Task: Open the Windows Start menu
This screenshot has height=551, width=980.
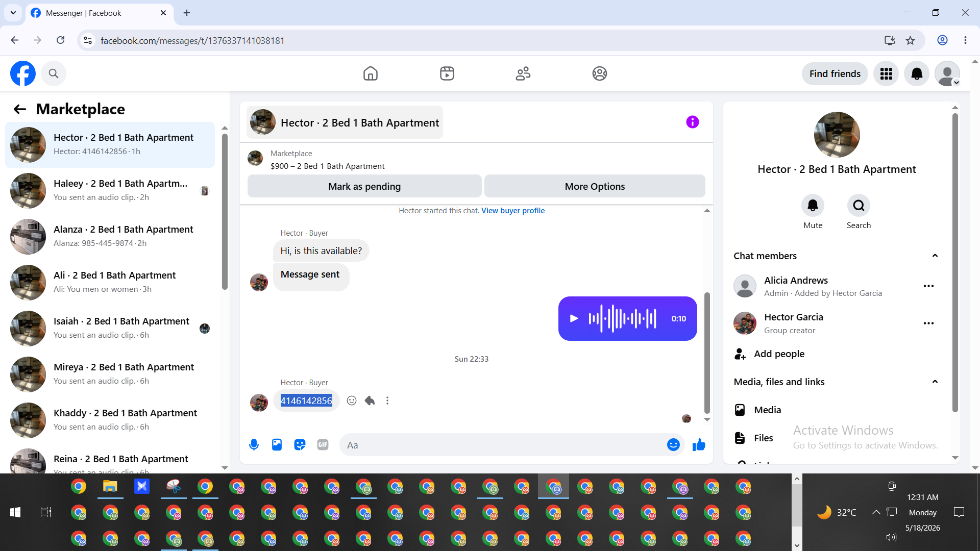Action: (15, 512)
